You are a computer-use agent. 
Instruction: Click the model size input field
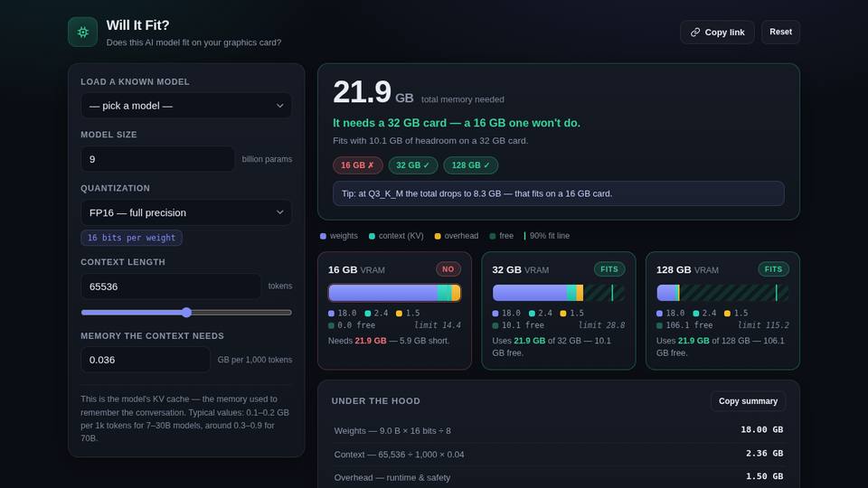[x=157, y=159]
